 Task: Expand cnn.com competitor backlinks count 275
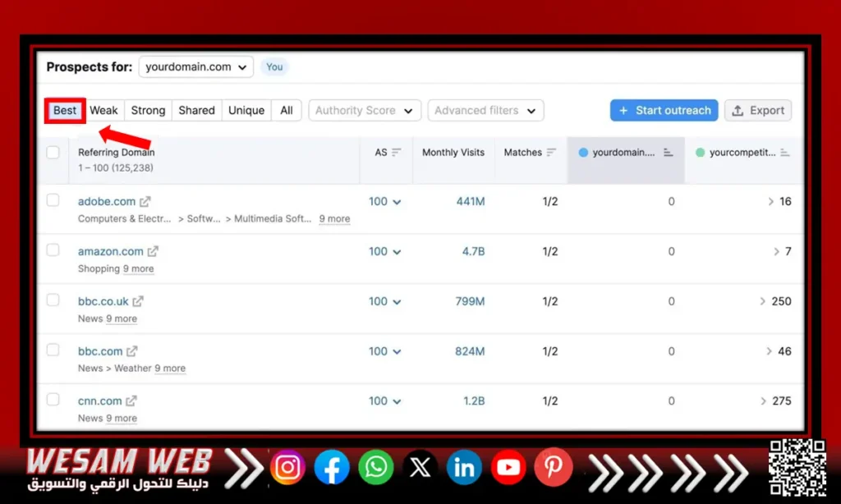pos(776,401)
